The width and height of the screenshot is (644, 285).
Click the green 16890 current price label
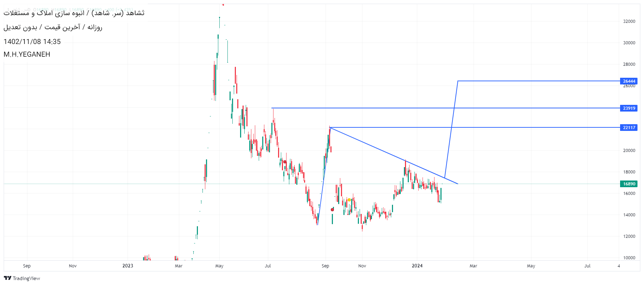629,184
